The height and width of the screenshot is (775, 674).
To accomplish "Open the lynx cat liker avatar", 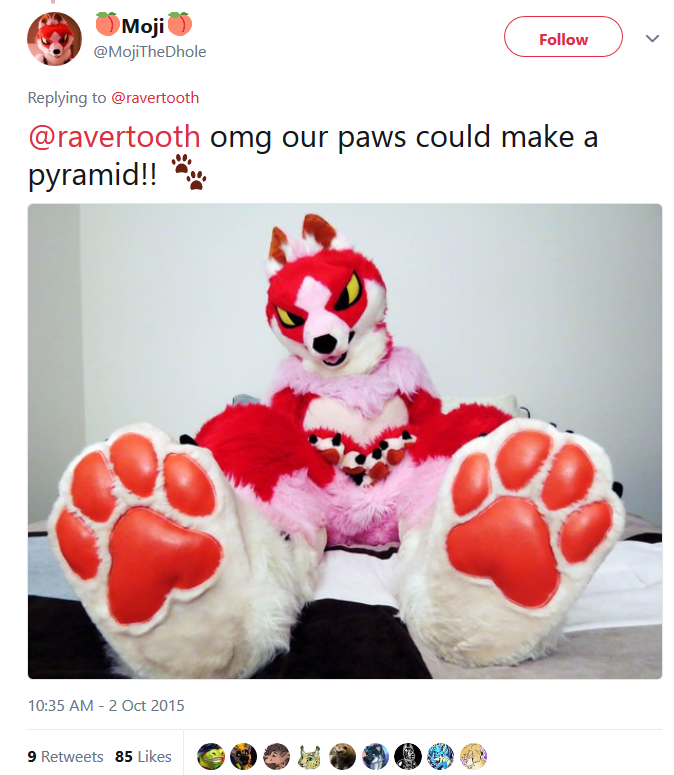I will pos(309,756).
